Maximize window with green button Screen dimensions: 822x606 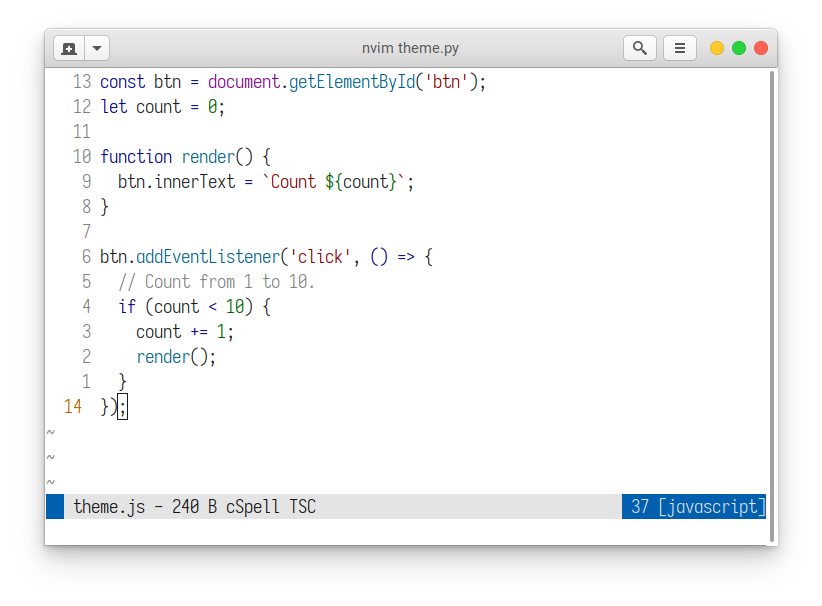pyautogui.click(x=739, y=48)
